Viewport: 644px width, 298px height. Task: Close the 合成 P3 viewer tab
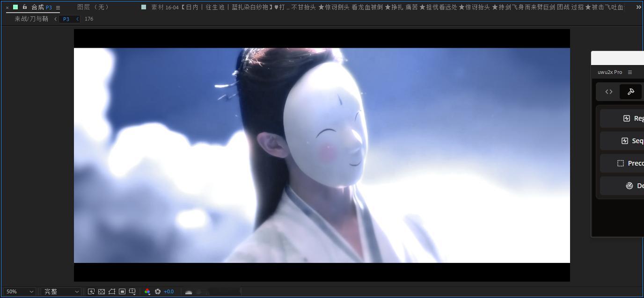(x=7, y=7)
